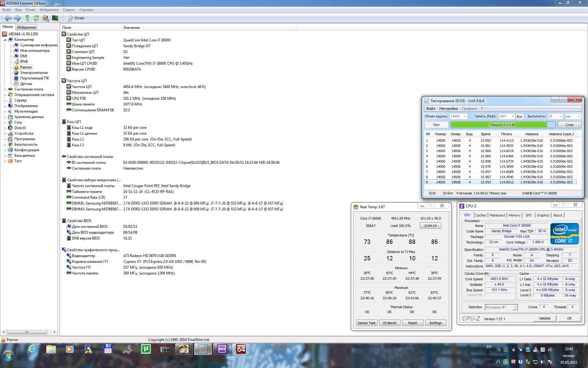Switch to the Caches tab in CPU-Z
The image size is (588, 368).
481,215
